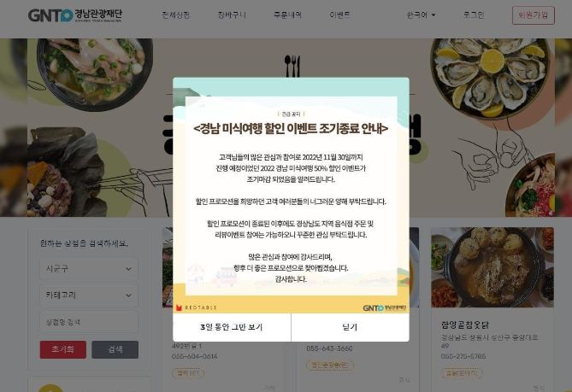Click the 회원가입 button
This screenshot has height=392, width=572.
533,15
